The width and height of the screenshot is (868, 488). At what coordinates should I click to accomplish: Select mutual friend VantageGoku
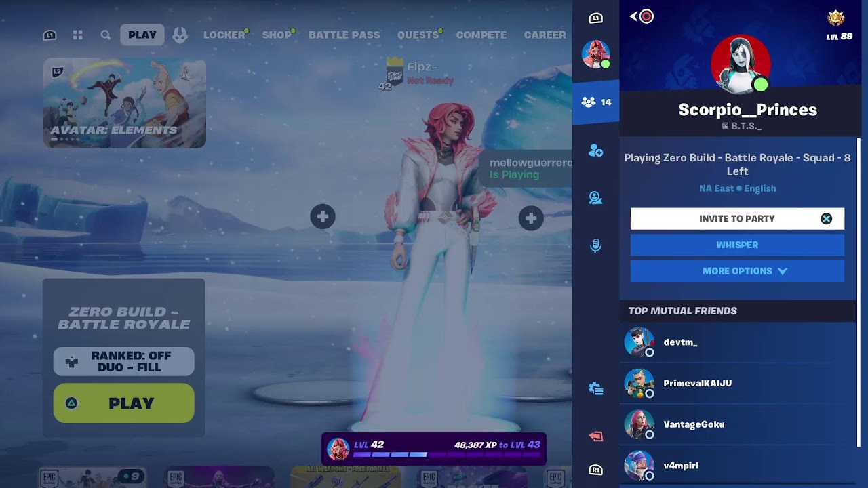[x=738, y=425]
